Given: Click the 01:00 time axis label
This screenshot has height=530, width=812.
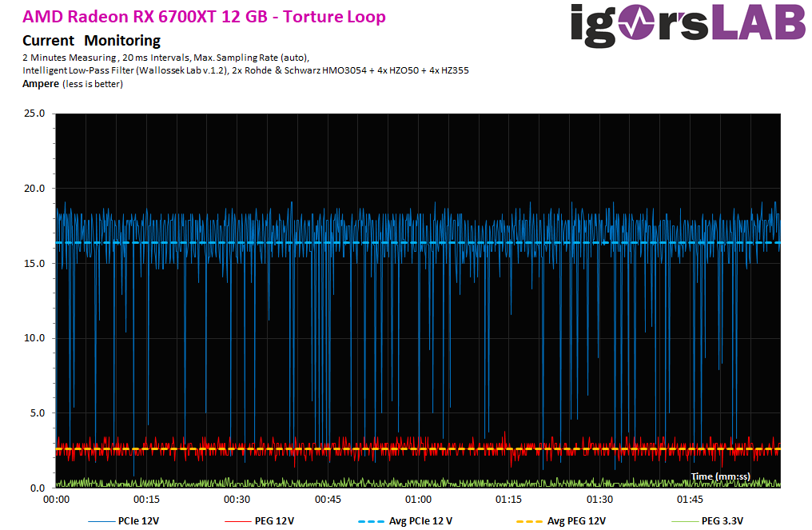Looking at the screenshot, I should click(418, 500).
